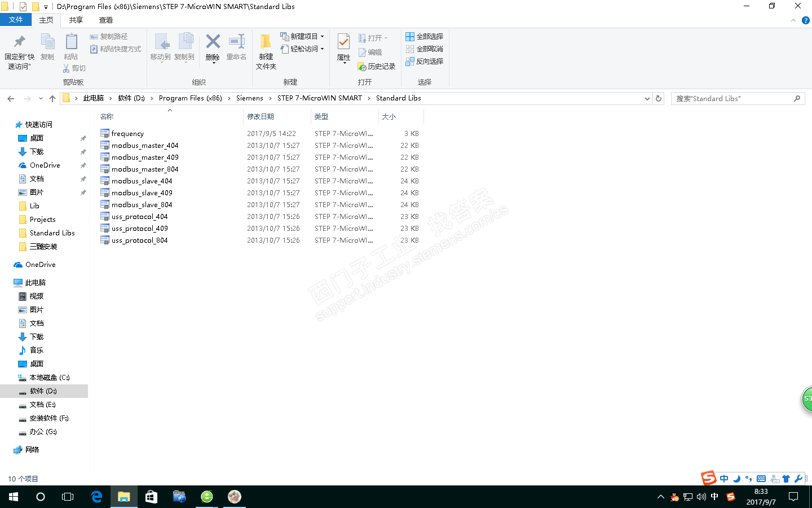
Task: Expand breadcrumb arrow after Siemens
Action: [271, 98]
